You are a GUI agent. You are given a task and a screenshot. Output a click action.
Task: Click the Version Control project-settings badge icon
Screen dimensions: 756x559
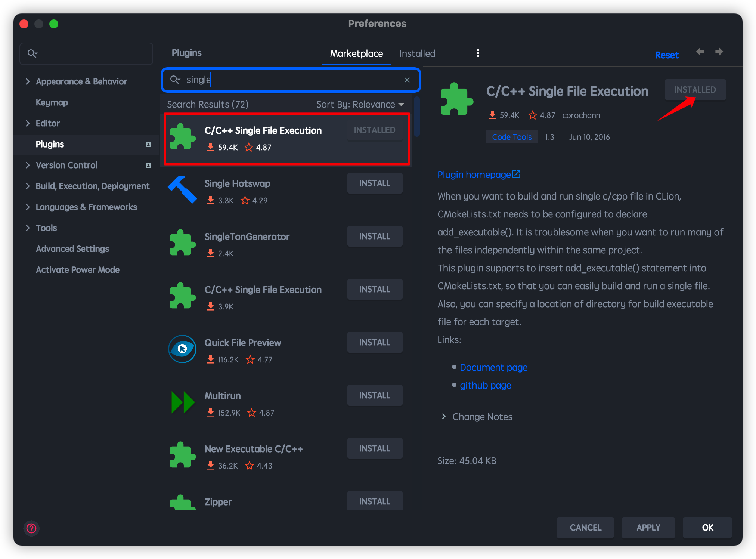point(148,166)
